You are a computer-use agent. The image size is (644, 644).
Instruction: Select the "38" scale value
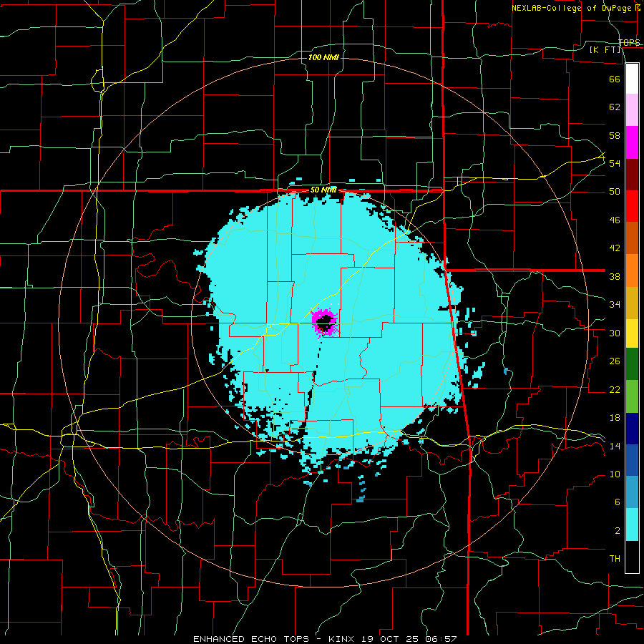pyautogui.click(x=615, y=276)
